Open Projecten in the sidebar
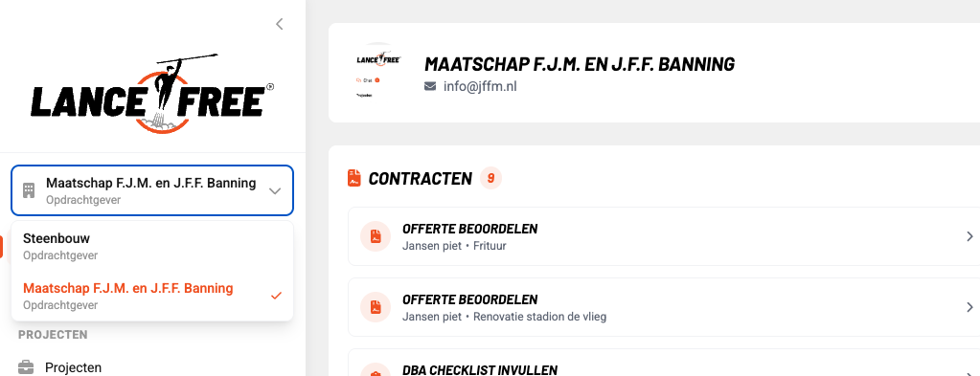The image size is (980, 376). (73, 367)
